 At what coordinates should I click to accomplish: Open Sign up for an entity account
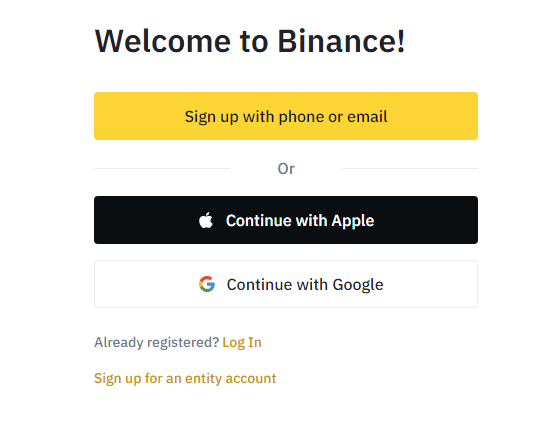coord(185,378)
